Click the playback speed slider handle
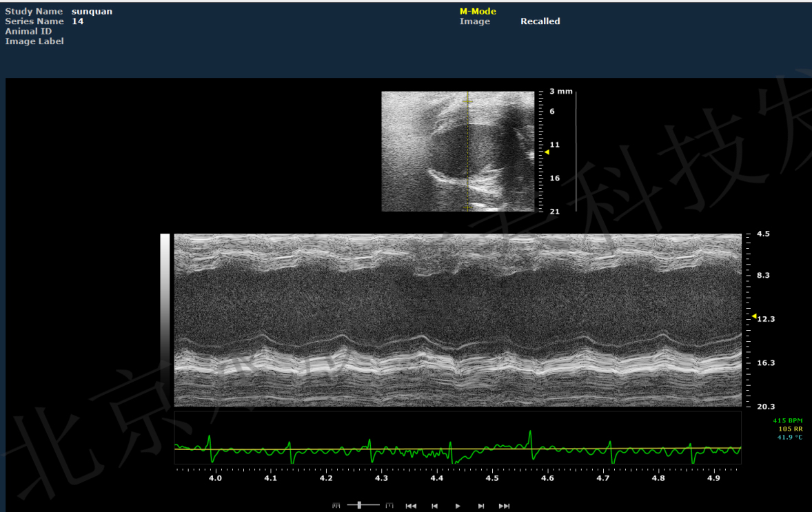 point(359,505)
